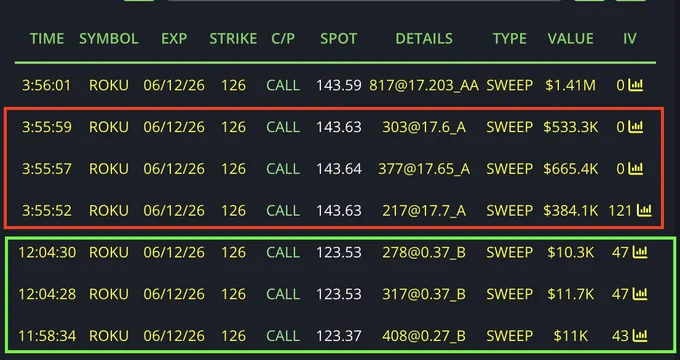Open IV chart icon for 11:58:34 row
Screen dimensions: 680x360
pyautogui.click(x=640, y=336)
